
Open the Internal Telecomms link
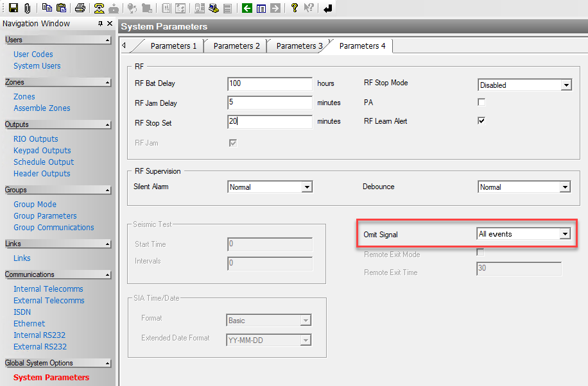click(48, 289)
